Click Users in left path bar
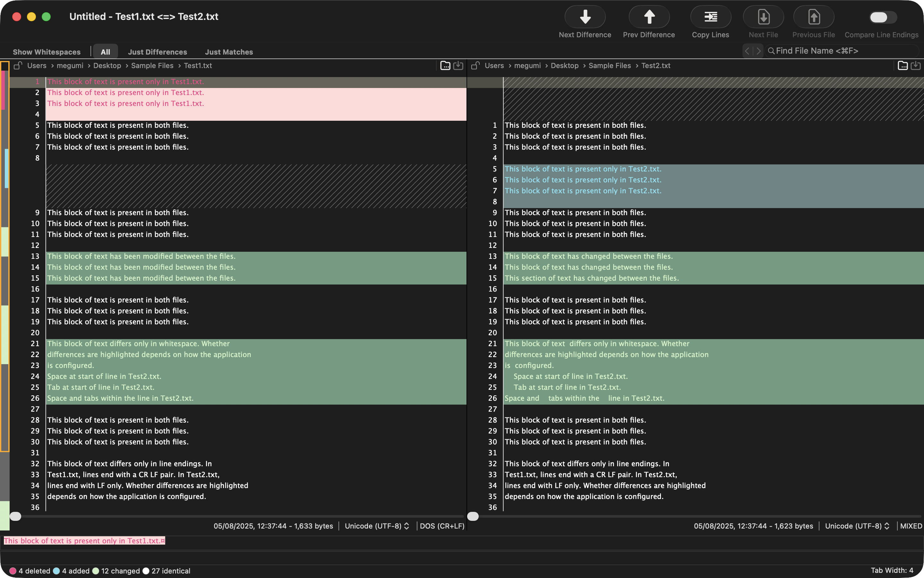The height and width of the screenshot is (578, 924). [37, 66]
